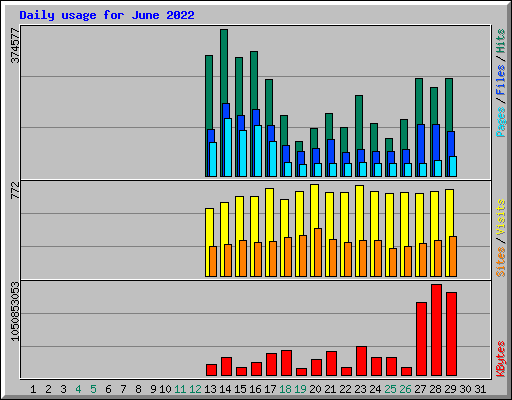Click day 26 on the x-axis

(x=405, y=389)
